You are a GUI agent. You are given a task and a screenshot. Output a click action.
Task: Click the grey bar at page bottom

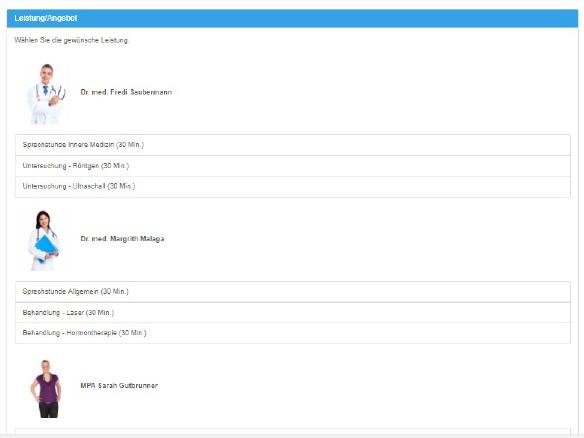click(292, 436)
